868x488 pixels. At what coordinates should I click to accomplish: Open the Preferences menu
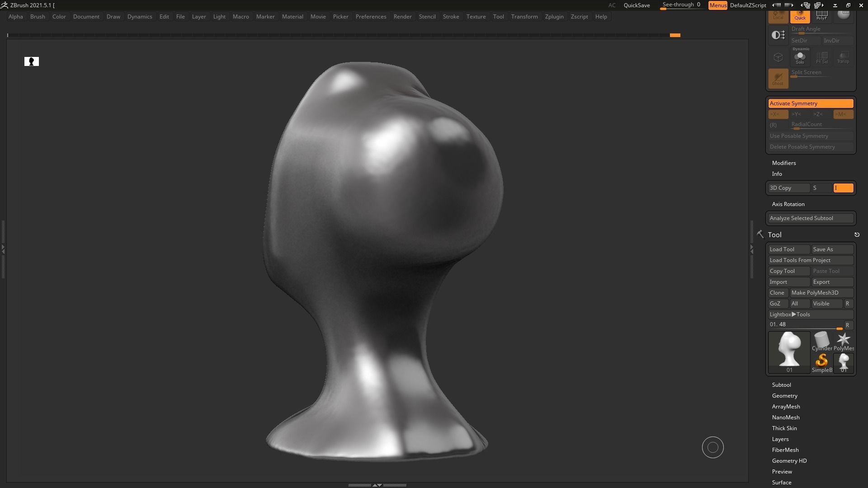(x=371, y=17)
